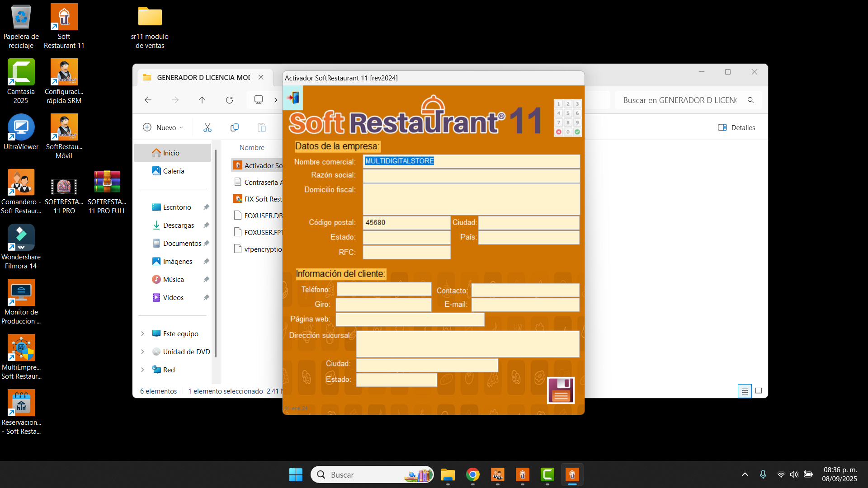868x488 pixels.
Task: Open the numeric keypad icon
Action: pyautogui.click(x=567, y=118)
